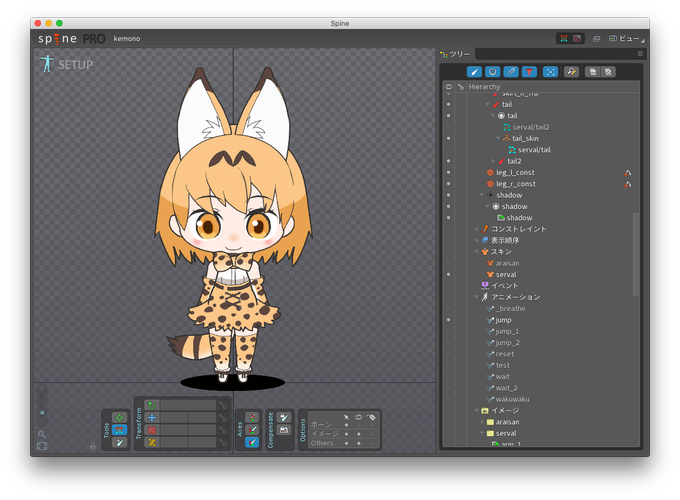Expand the コンストレイント node

pyautogui.click(x=477, y=229)
